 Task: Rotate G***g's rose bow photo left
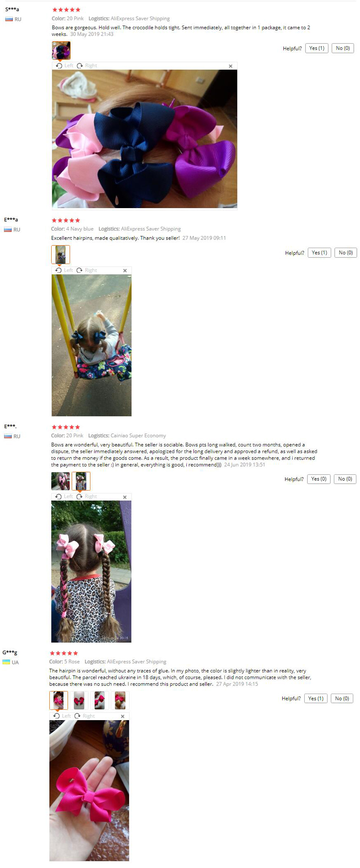point(62,716)
